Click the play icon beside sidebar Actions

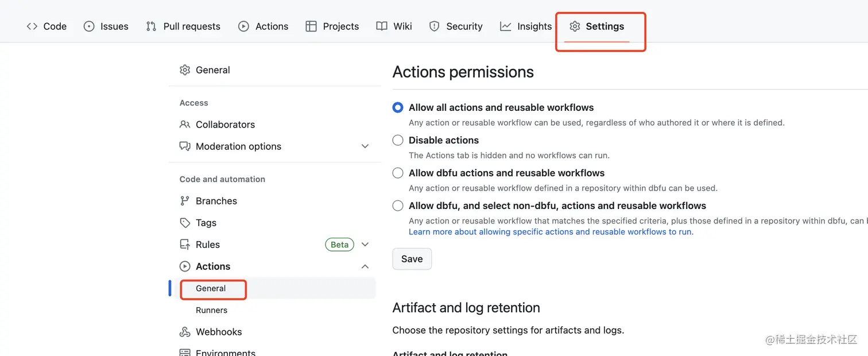point(185,266)
